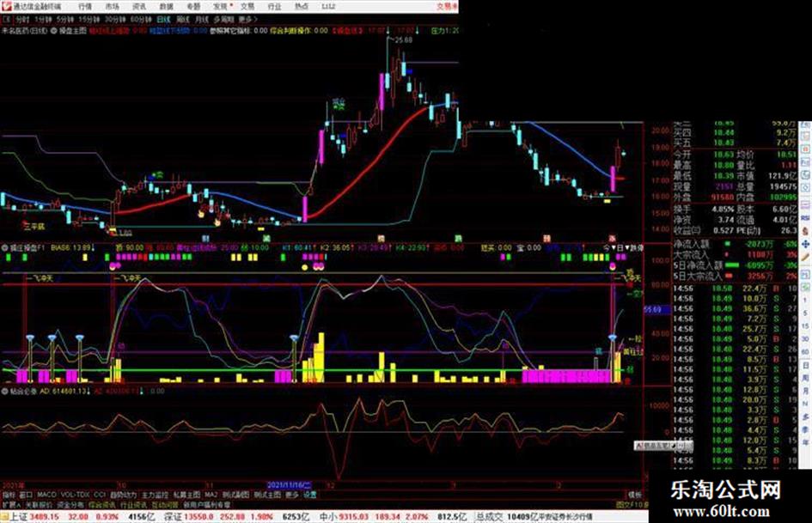This screenshot has width=812, height=523.
Task: Select the 月线 period
Action: [201, 19]
